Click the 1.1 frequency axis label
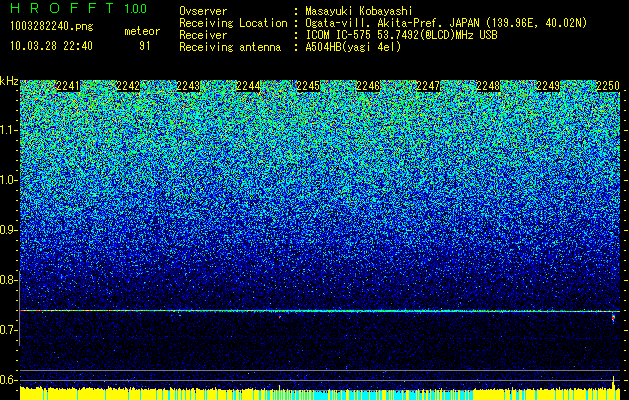The height and width of the screenshot is (400, 629). pyautogui.click(x=8, y=130)
